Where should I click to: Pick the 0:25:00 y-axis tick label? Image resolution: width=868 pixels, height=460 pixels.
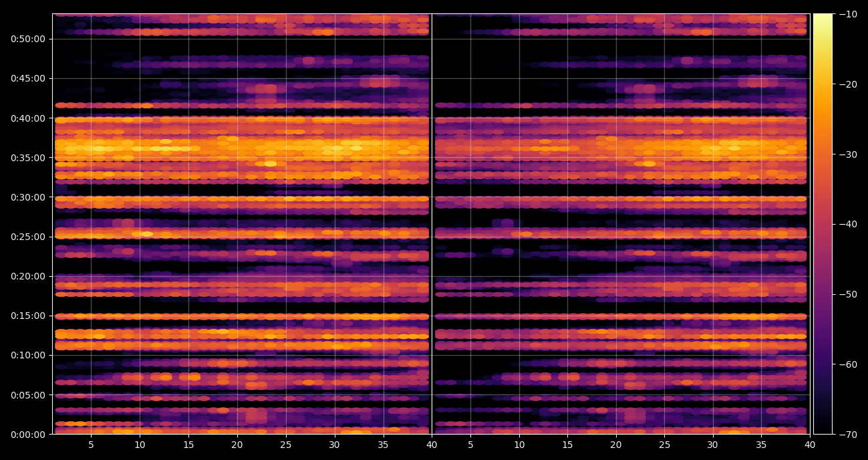click(27, 237)
